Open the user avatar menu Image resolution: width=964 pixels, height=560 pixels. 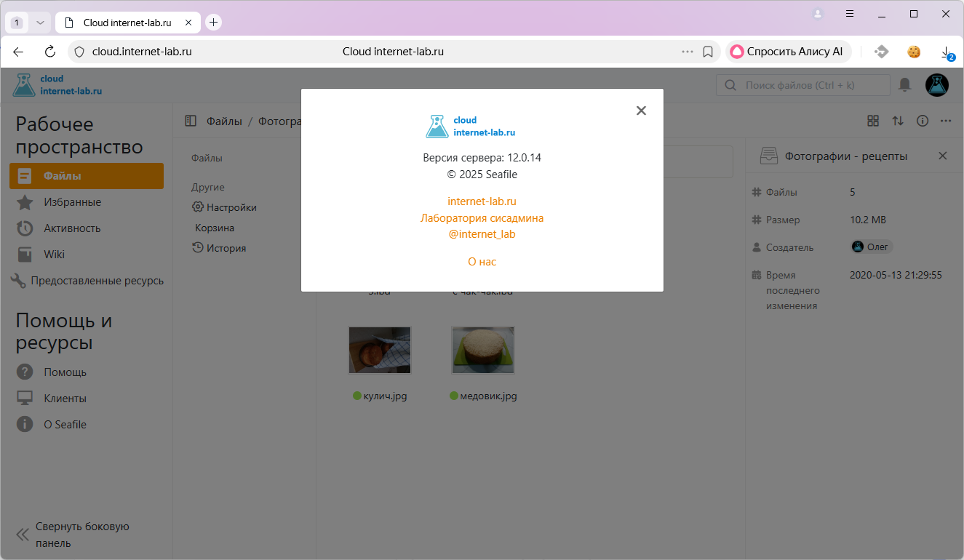pyautogui.click(x=936, y=85)
